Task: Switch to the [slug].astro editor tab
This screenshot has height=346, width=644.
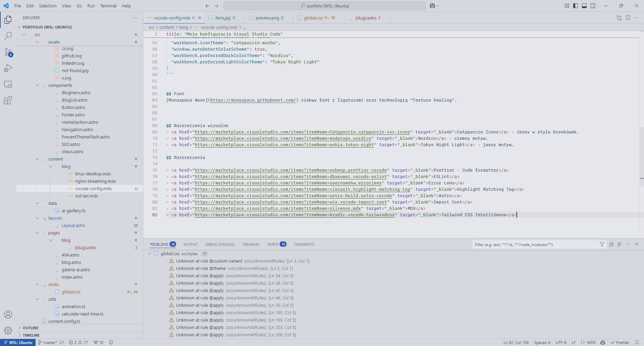Action: point(367,18)
